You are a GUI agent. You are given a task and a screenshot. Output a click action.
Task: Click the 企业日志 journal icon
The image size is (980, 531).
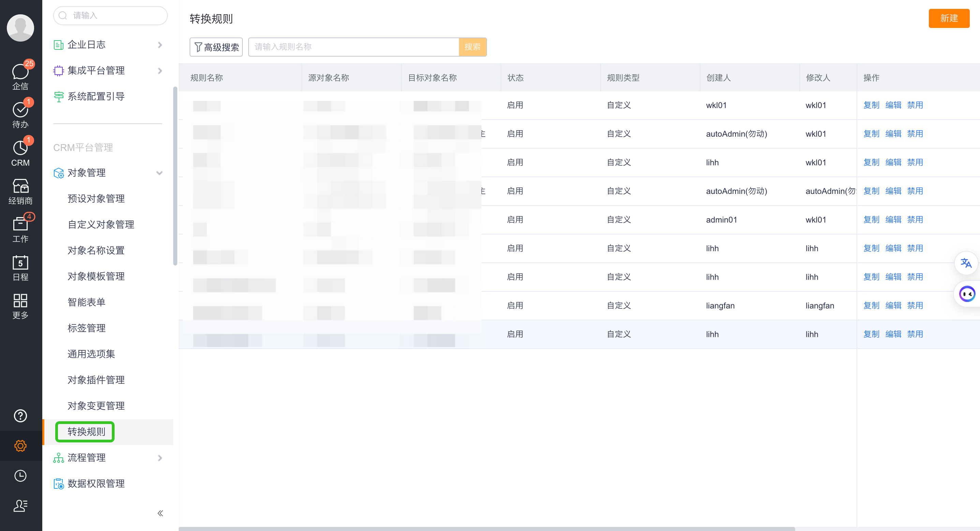[58, 45]
